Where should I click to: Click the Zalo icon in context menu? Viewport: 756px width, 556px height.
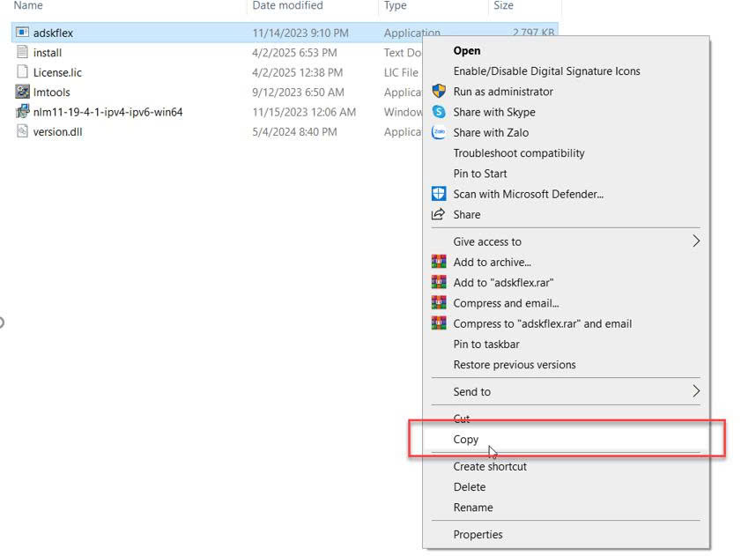coord(439,132)
